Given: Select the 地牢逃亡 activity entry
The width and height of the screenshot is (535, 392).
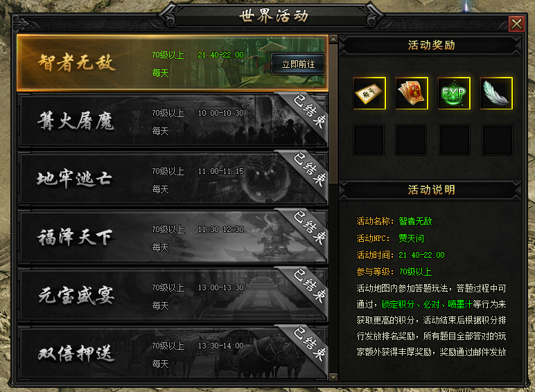Looking at the screenshot, I should point(173,179).
